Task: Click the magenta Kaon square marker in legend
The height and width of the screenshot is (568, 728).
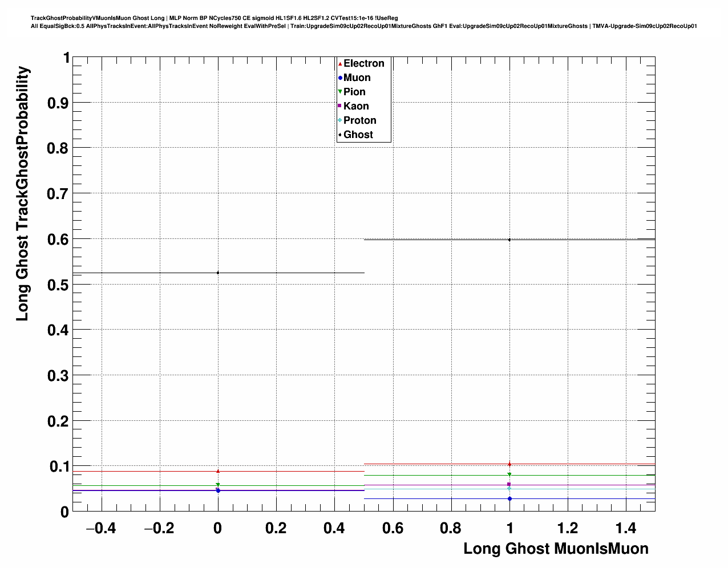Action: tap(340, 106)
